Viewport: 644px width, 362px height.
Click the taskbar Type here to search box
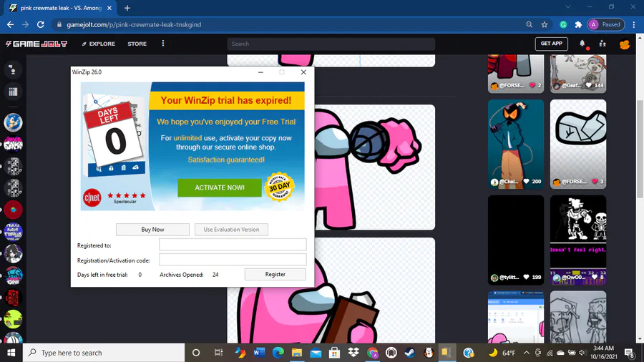click(104, 353)
